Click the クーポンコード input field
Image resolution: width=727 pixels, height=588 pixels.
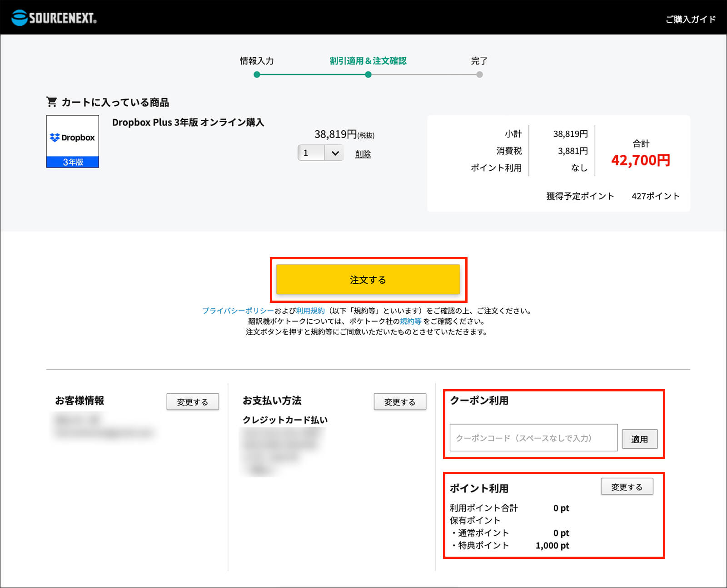pyautogui.click(x=533, y=438)
